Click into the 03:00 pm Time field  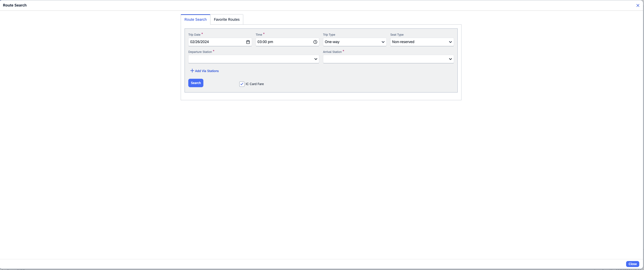coord(283,42)
